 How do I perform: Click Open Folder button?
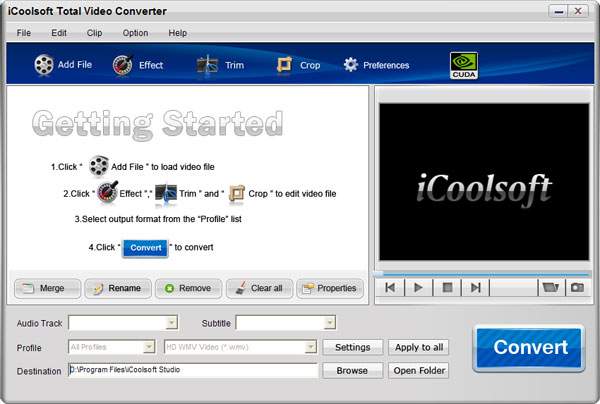point(419,370)
